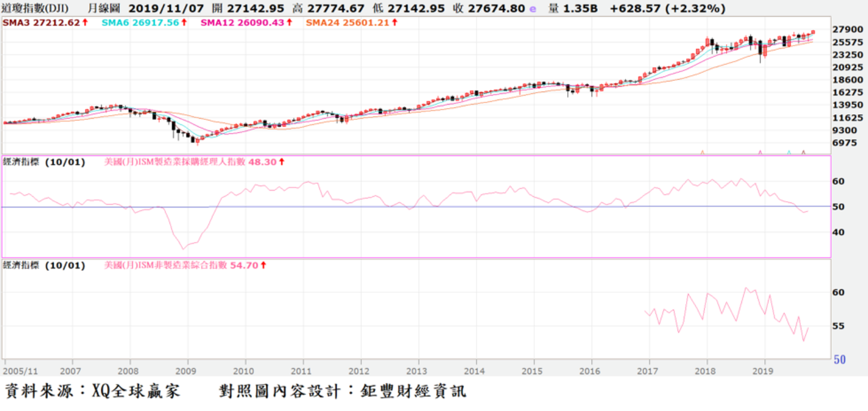Viewport: 868px width, 411px height.
Task: Click the pink triangle marker near 2019
Action: [760, 152]
